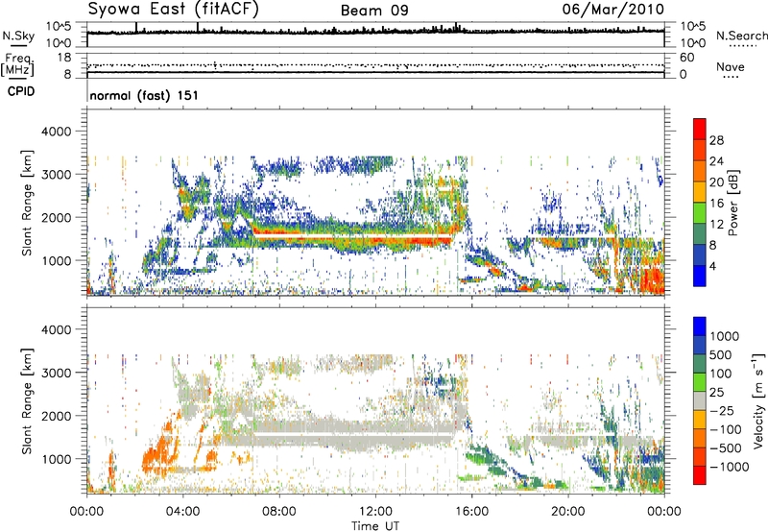Click the "-100" label on Velocity color bar
The image size is (768, 532).
click(x=726, y=429)
